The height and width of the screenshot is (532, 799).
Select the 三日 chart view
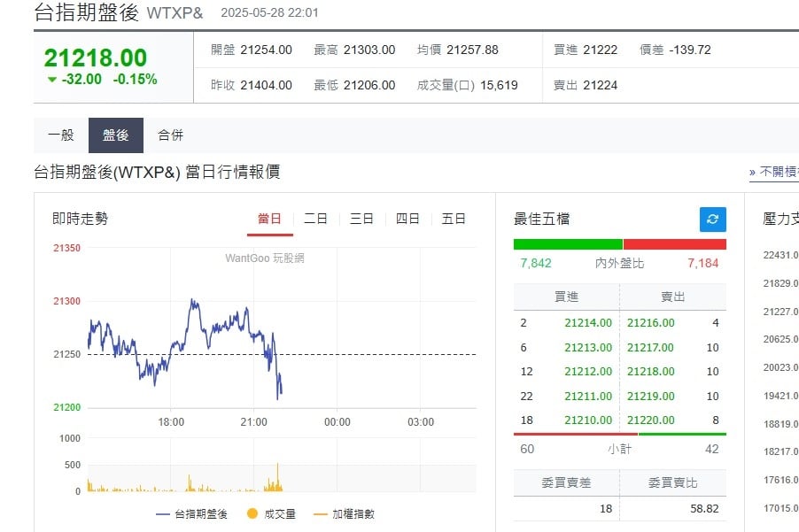(361, 218)
